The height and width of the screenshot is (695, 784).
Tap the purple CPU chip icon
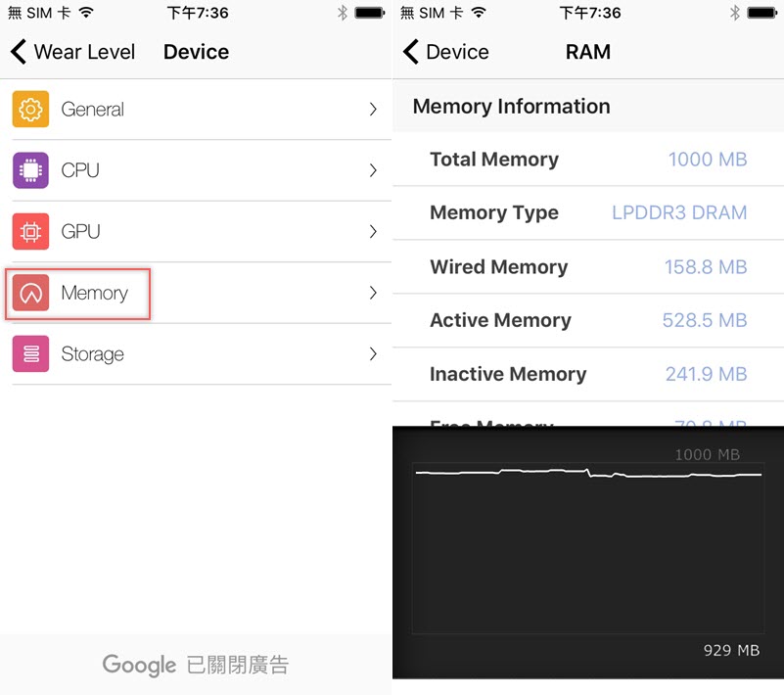[30, 170]
